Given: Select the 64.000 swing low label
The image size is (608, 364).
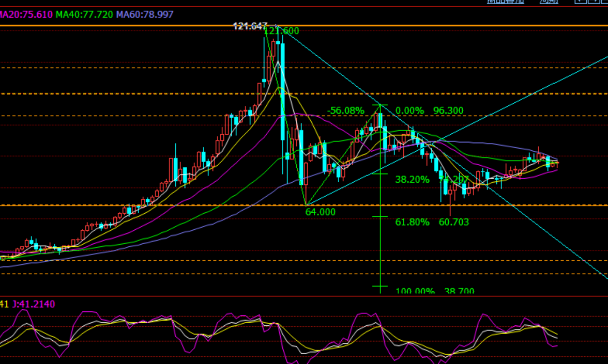Looking at the screenshot, I should coord(321,212).
